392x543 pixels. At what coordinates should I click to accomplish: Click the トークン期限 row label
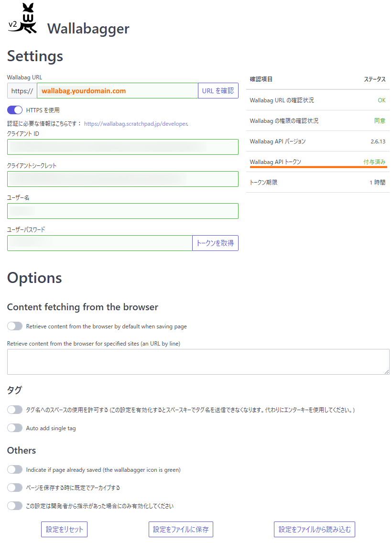point(263,183)
